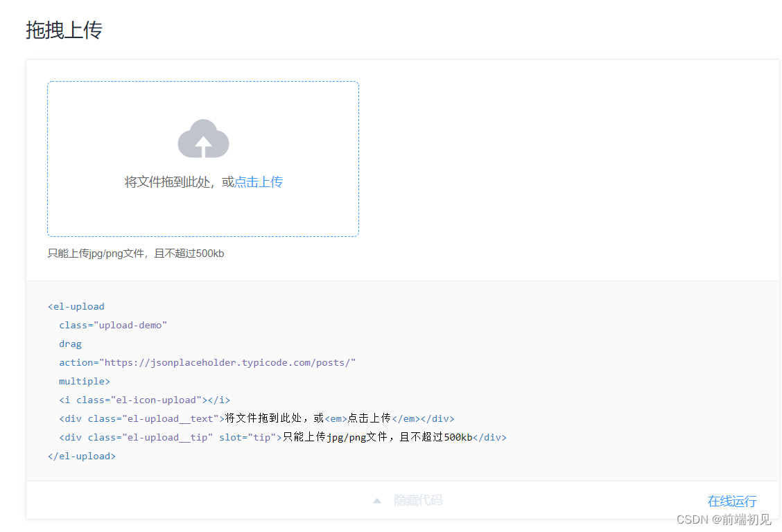This screenshot has width=782, height=532.
Task: Open the 在线运行 link
Action: point(731,501)
